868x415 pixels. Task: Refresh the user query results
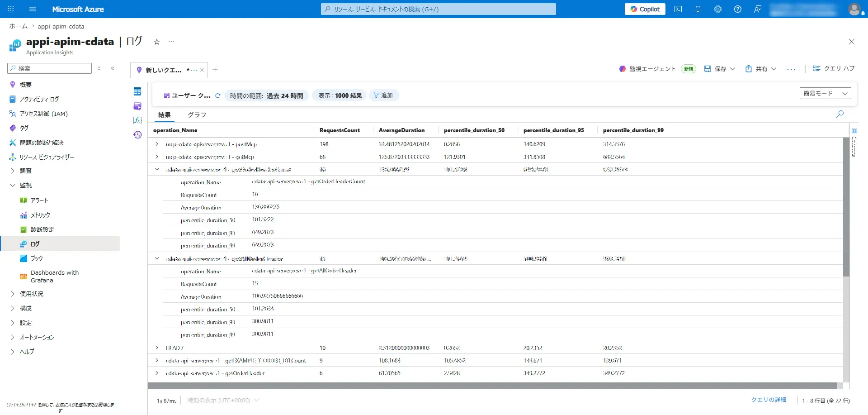click(218, 95)
